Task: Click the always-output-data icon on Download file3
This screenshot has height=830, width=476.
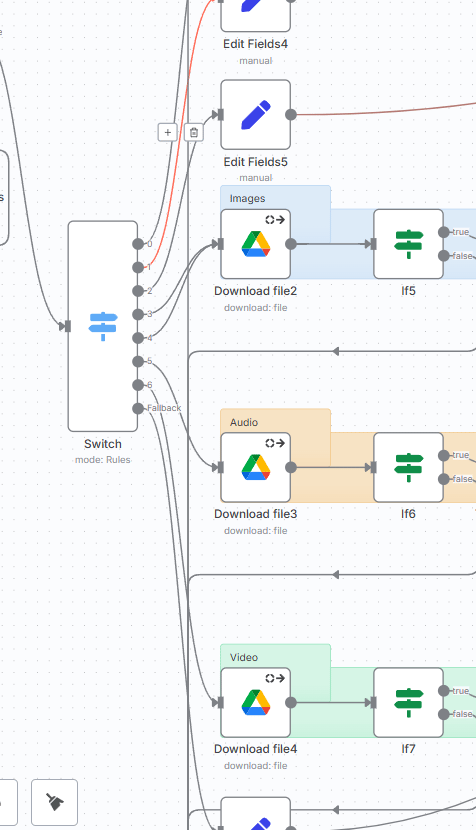Action: (275, 443)
